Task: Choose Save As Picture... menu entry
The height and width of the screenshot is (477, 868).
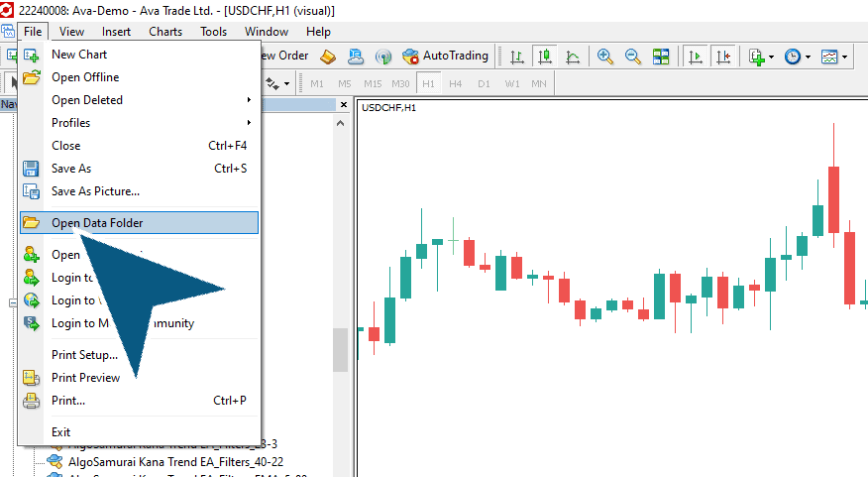Action: click(x=139, y=190)
